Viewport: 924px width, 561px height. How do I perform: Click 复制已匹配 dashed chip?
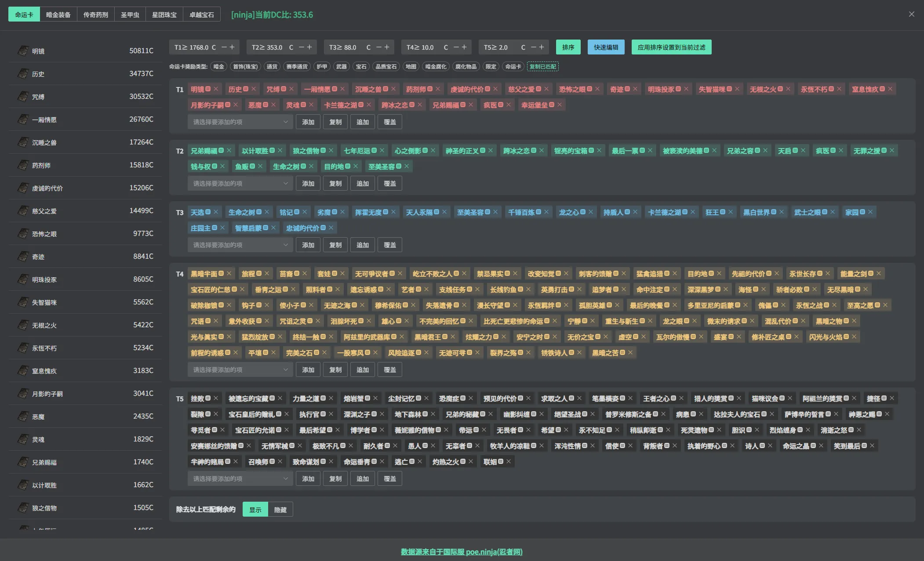(543, 67)
